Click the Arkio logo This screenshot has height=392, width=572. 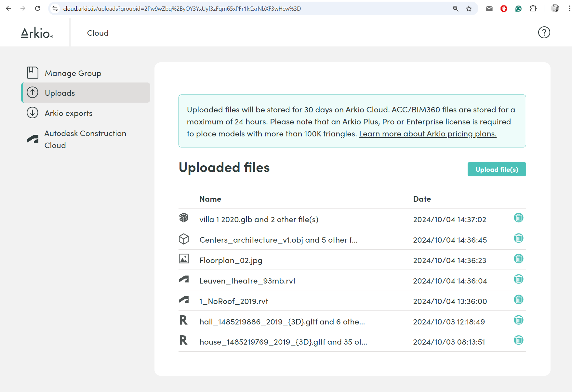point(37,33)
